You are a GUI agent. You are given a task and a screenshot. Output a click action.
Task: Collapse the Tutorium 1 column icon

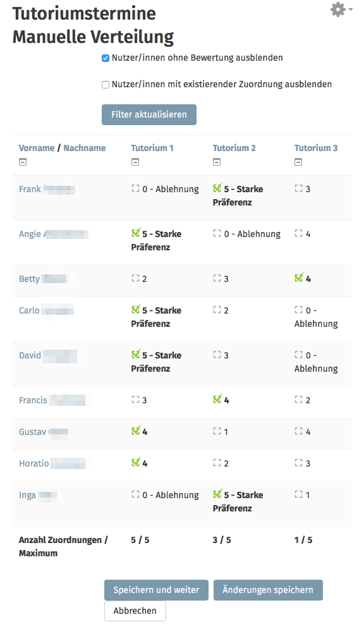(x=135, y=162)
